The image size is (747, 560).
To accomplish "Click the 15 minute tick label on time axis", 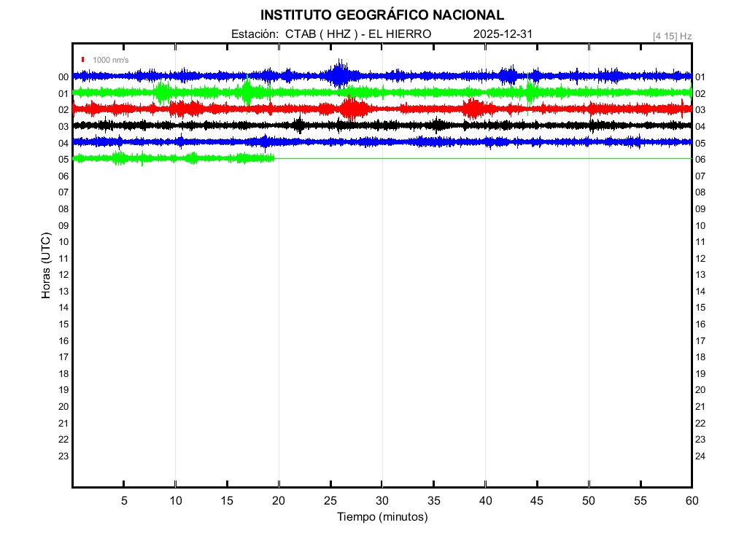I will click(227, 501).
